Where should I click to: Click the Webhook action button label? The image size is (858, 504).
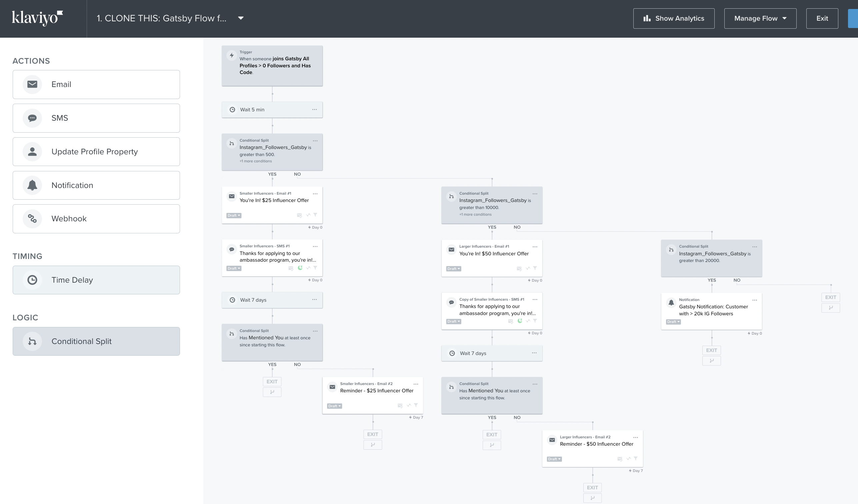(69, 219)
